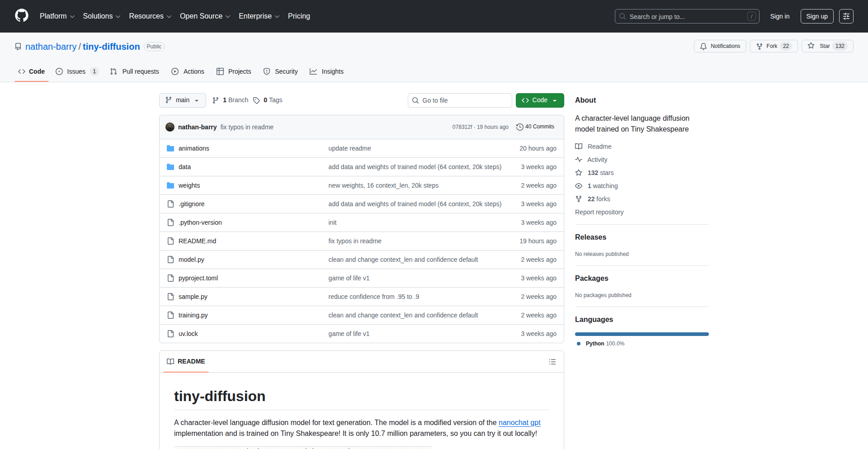Follow the nanochat gpt link
The image size is (868, 449).
(519, 422)
